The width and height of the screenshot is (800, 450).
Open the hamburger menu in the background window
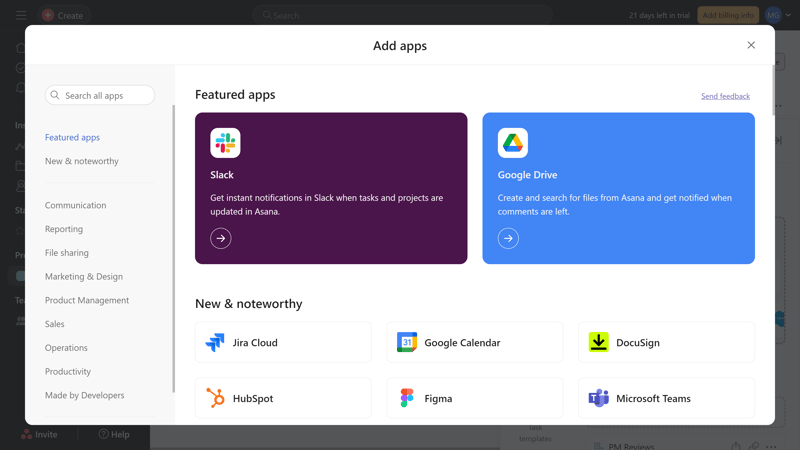[21, 15]
